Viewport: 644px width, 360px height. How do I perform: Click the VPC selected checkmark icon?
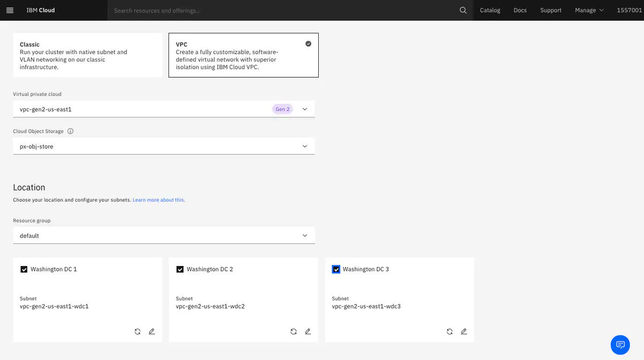point(308,44)
